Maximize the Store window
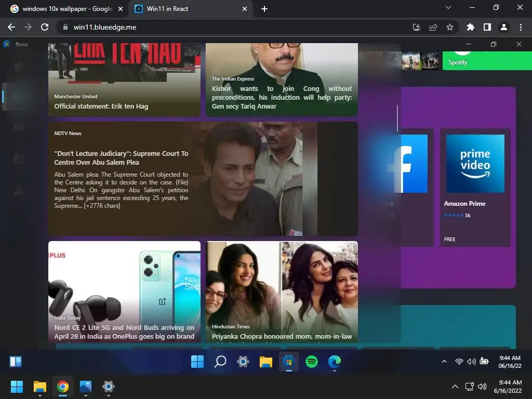 tap(494, 44)
